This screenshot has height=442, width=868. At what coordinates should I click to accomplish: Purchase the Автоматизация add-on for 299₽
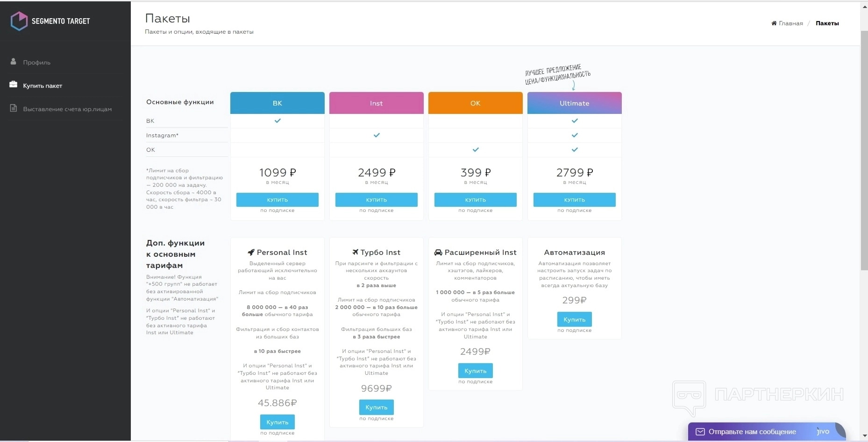pos(574,320)
